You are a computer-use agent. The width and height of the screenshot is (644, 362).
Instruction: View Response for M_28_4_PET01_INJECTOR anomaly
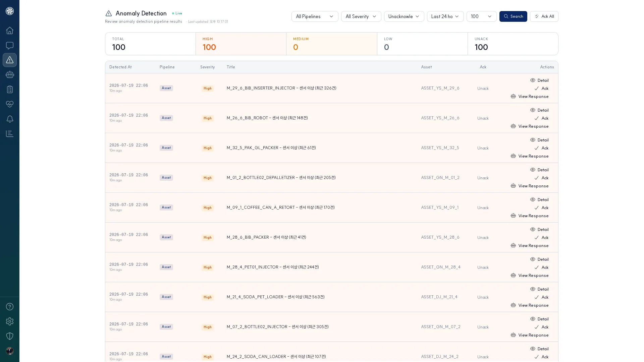pos(530,276)
